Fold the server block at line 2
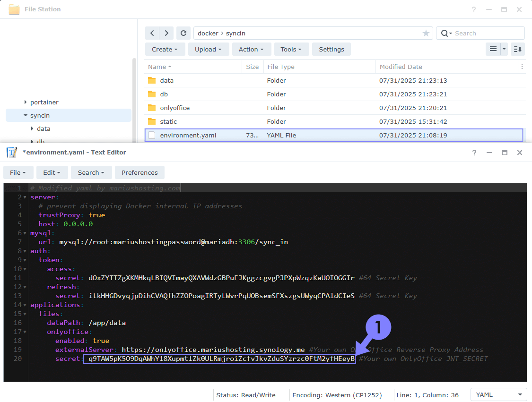 (x=25, y=197)
